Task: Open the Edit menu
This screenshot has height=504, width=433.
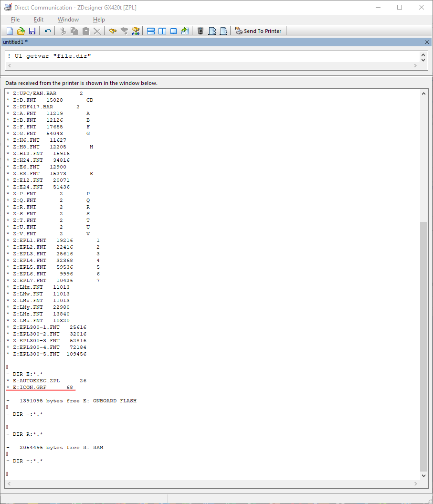Action: tap(39, 20)
